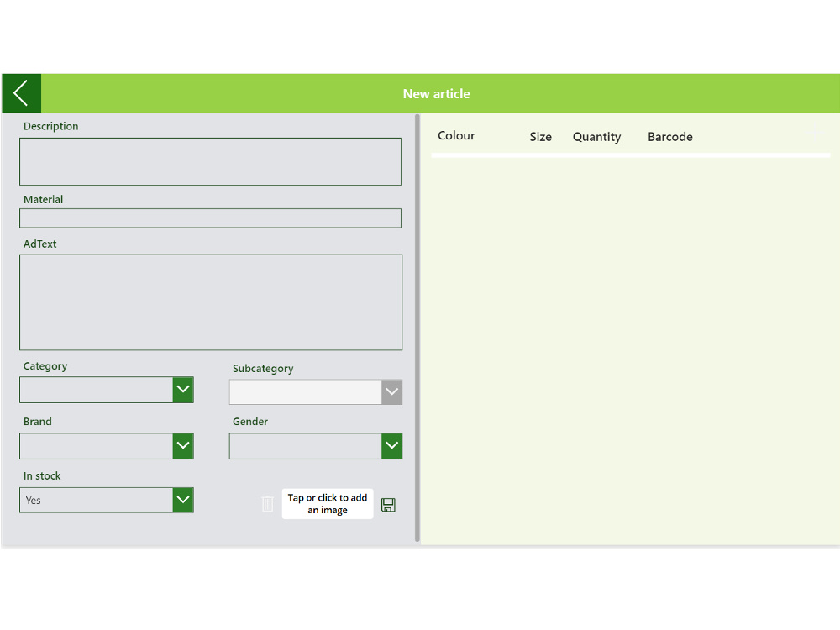Expand the Gender dropdown
This screenshot has height=630, width=840.
click(x=316, y=446)
